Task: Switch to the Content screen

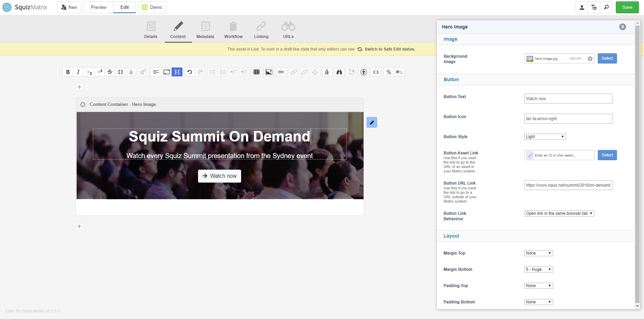Action: [178, 30]
